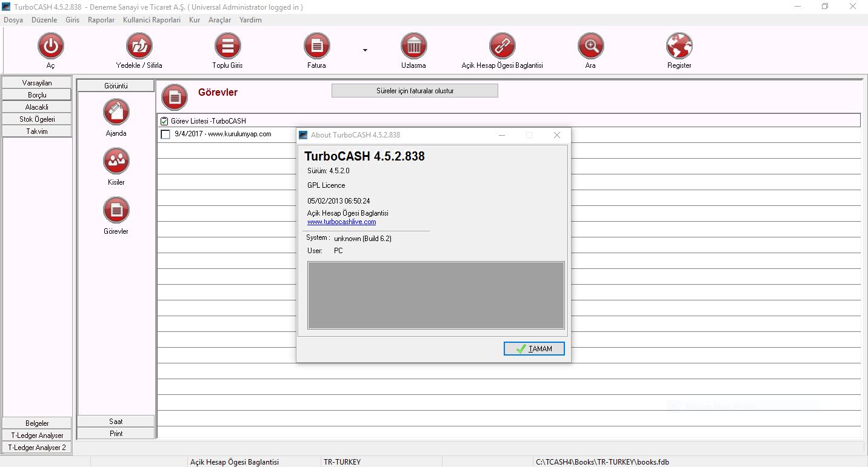Viewport: 868px width, 467px height.
Task: Click About dialog title bar icon
Action: tap(304, 135)
